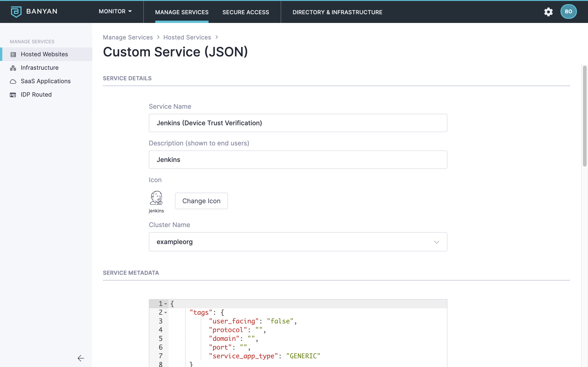Screen dimensions: 588x367
Task: Open the Monitor dropdown menu
Action: [115, 11]
